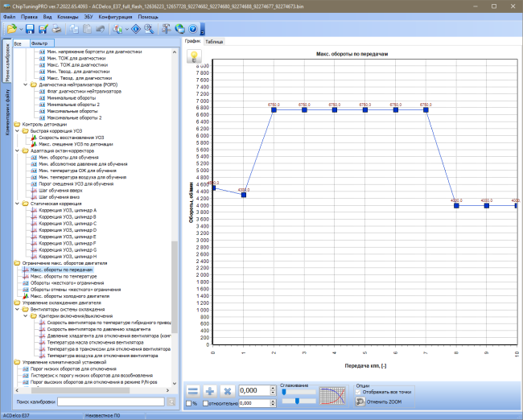523x420 pixels.
Task: Click the main 0,000 value input field
Action: (x=254, y=391)
